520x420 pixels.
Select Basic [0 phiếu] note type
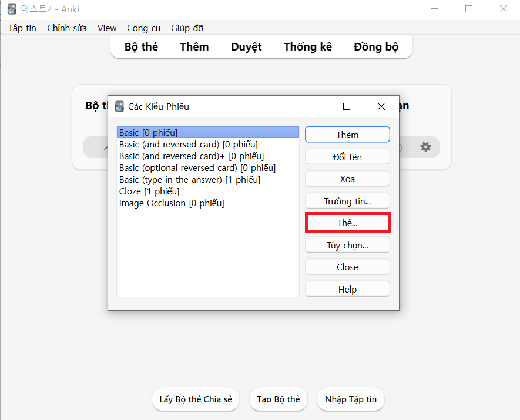click(x=208, y=133)
